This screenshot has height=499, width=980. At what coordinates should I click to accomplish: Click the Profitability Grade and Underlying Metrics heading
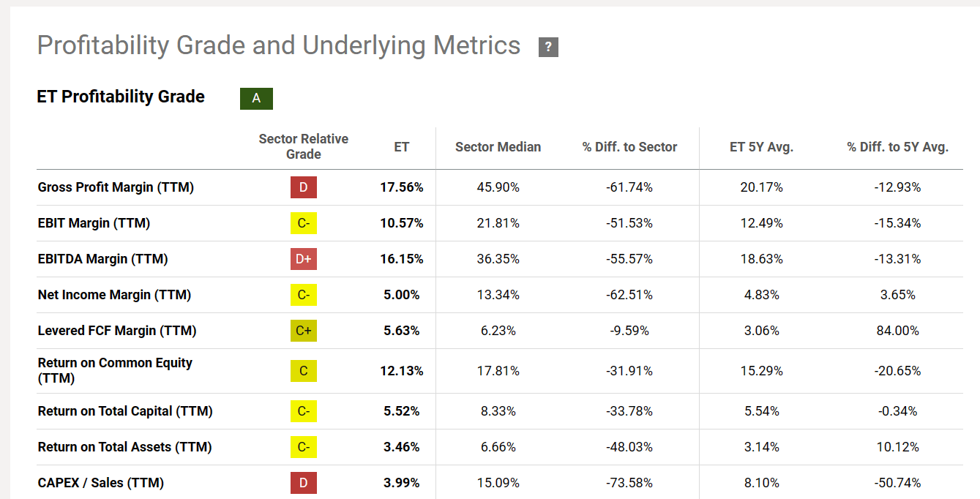(278, 45)
